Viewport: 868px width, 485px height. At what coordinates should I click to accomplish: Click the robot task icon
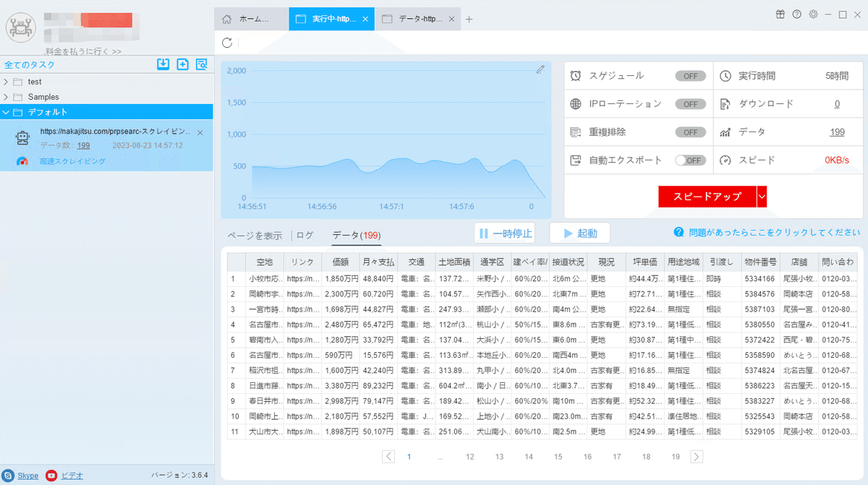point(22,138)
